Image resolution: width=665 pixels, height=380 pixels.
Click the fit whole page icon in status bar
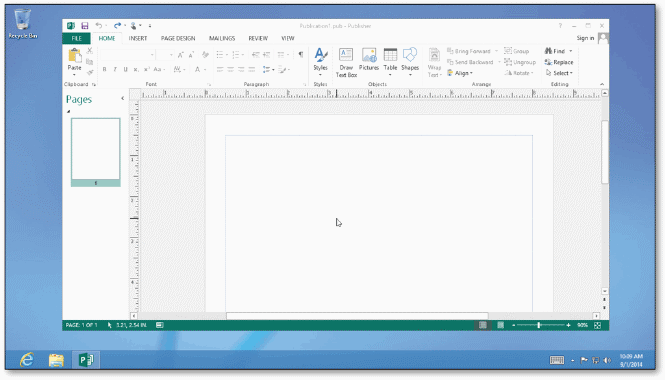click(x=598, y=325)
